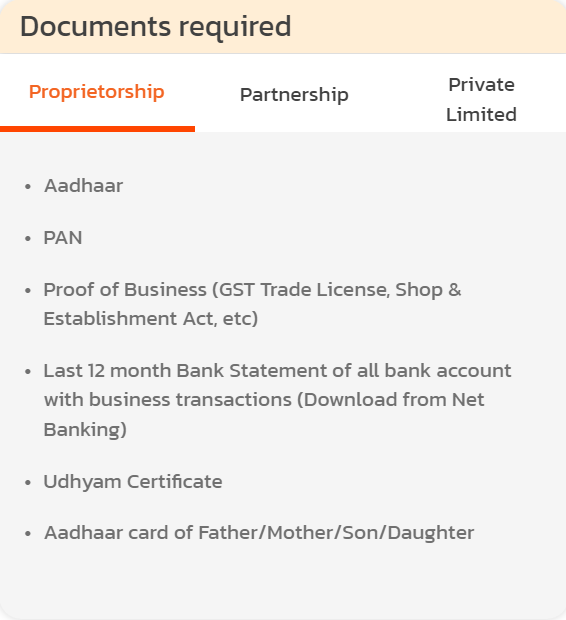Click the bullet beside Udhyam Certificate
This screenshot has width=566, height=620.
[28, 482]
